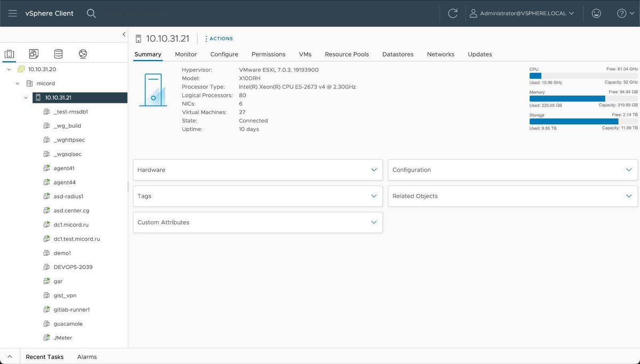
Task: Open the Configure tab
Action: (x=224, y=54)
